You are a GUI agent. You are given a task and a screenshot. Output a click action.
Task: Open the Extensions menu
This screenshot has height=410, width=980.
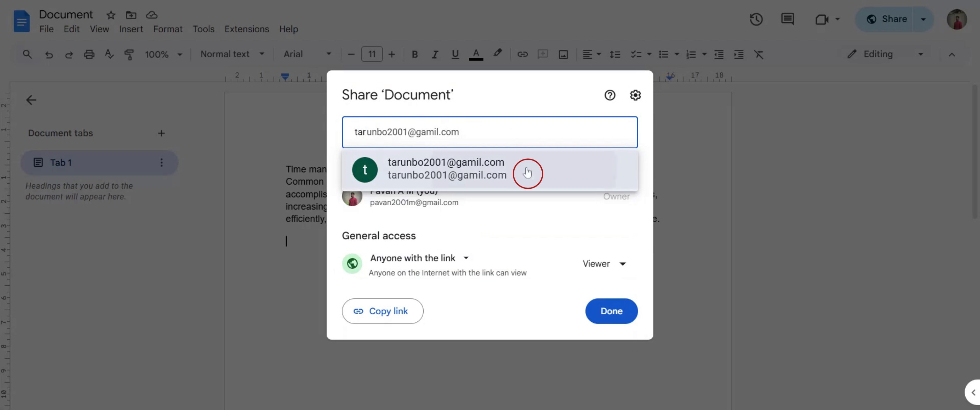point(247,29)
